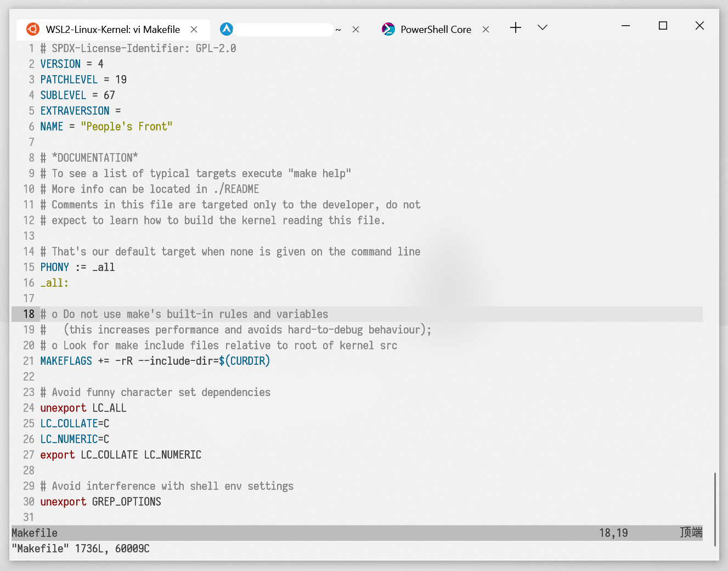The height and width of the screenshot is (571, 728).
Task: Switch to the PowerShell Core tab
Action: coord(436,30)
